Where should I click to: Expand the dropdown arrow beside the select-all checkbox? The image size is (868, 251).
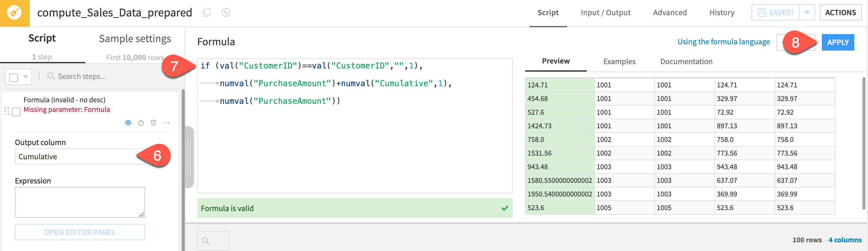[26, 77]
